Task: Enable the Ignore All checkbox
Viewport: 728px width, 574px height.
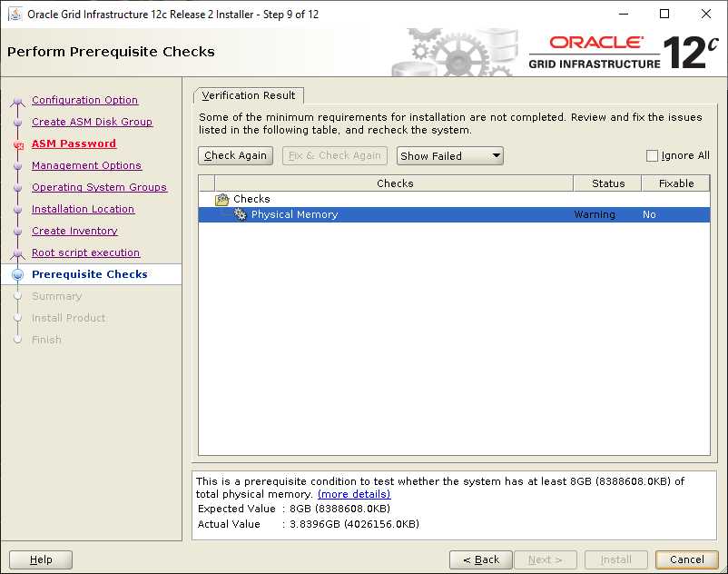Action: click(x=652, y=155)
